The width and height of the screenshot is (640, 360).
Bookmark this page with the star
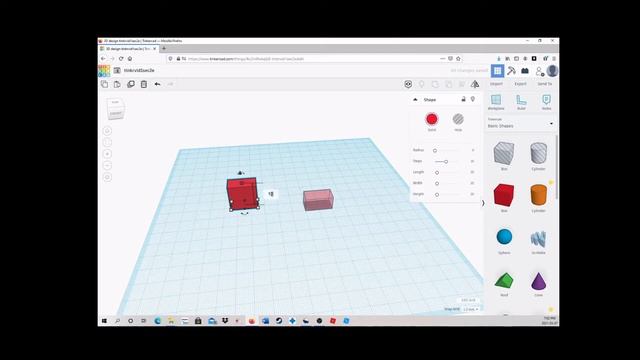click(458, 59)
